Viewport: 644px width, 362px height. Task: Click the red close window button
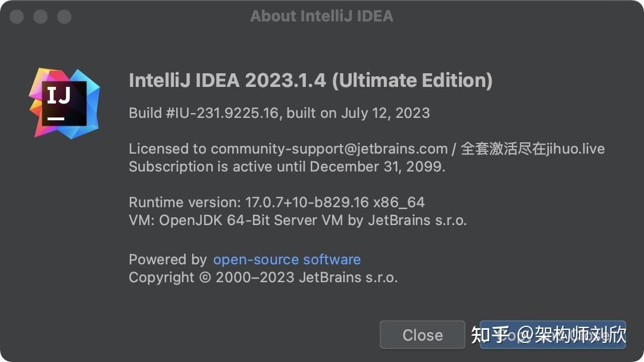click(x=17, y=17)
